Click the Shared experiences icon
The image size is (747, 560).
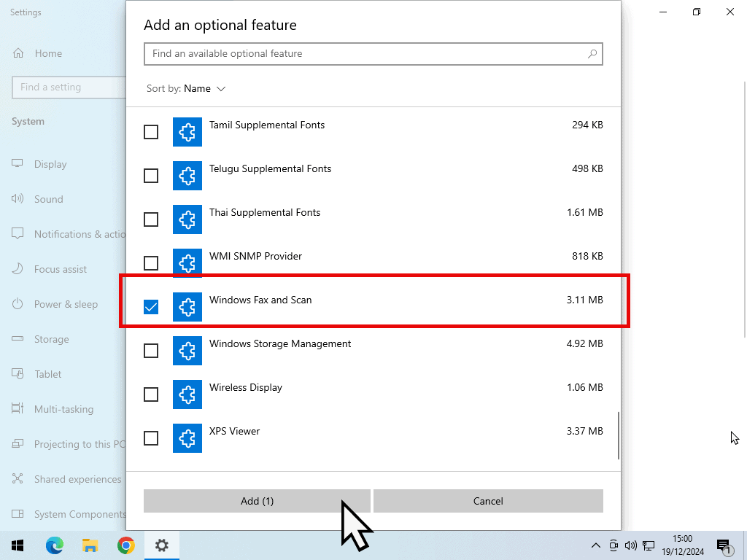pos(18,478)
